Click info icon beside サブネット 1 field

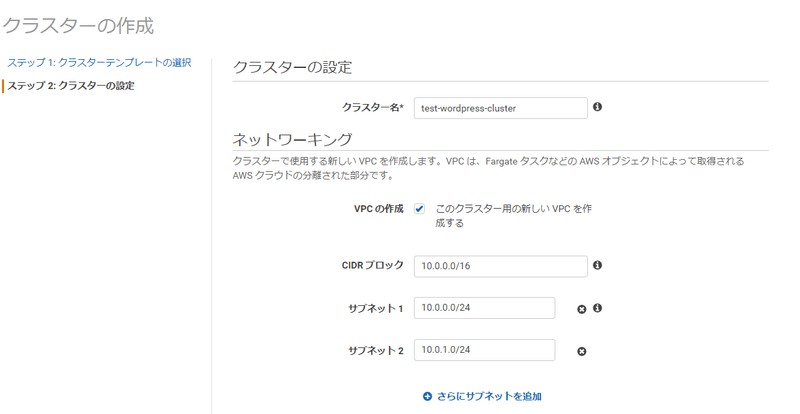(x=597, y=308)
